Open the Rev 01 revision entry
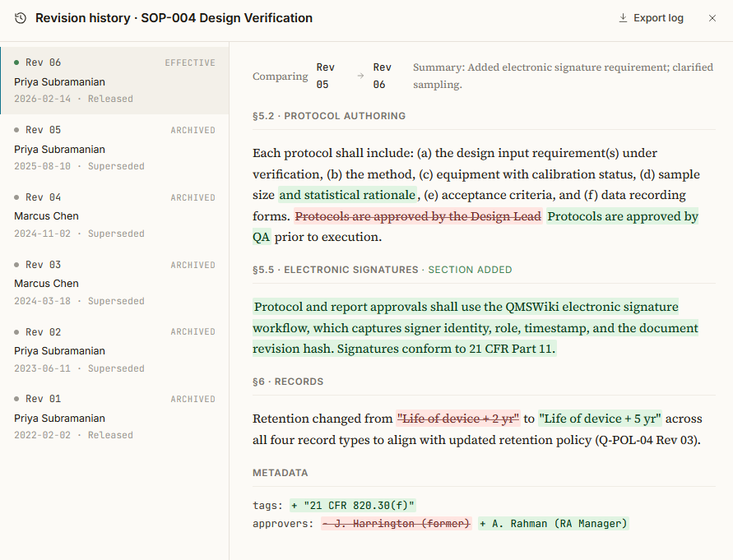 (x=114, y=417)
